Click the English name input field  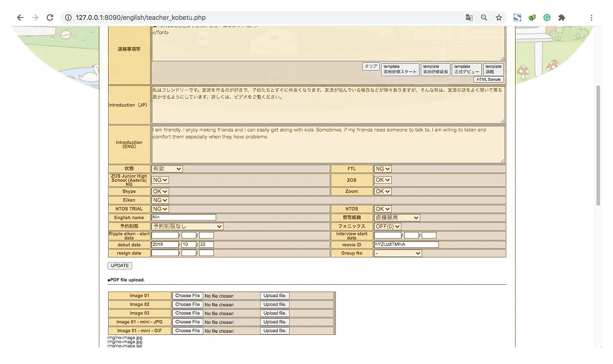click(184, 217)
